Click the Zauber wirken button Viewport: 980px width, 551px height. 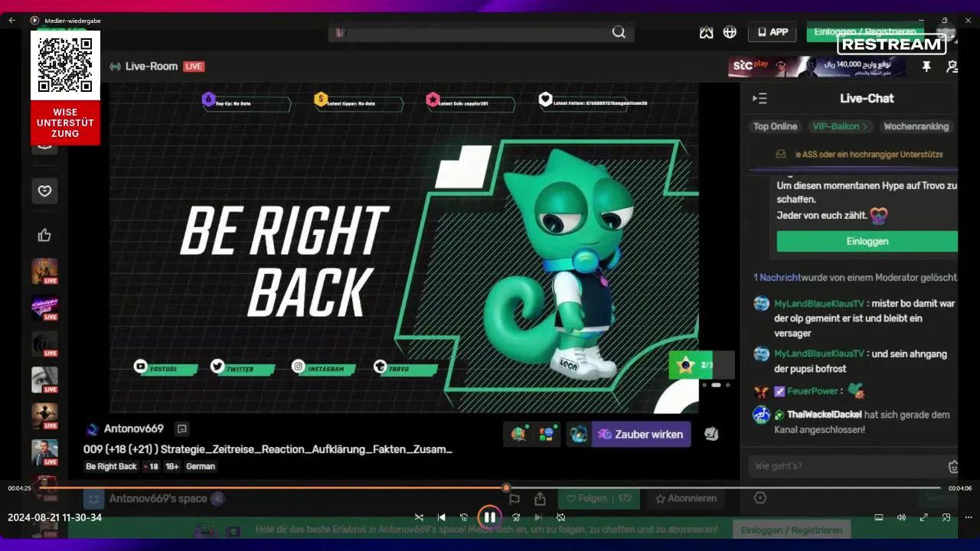(x=641, y=434)
